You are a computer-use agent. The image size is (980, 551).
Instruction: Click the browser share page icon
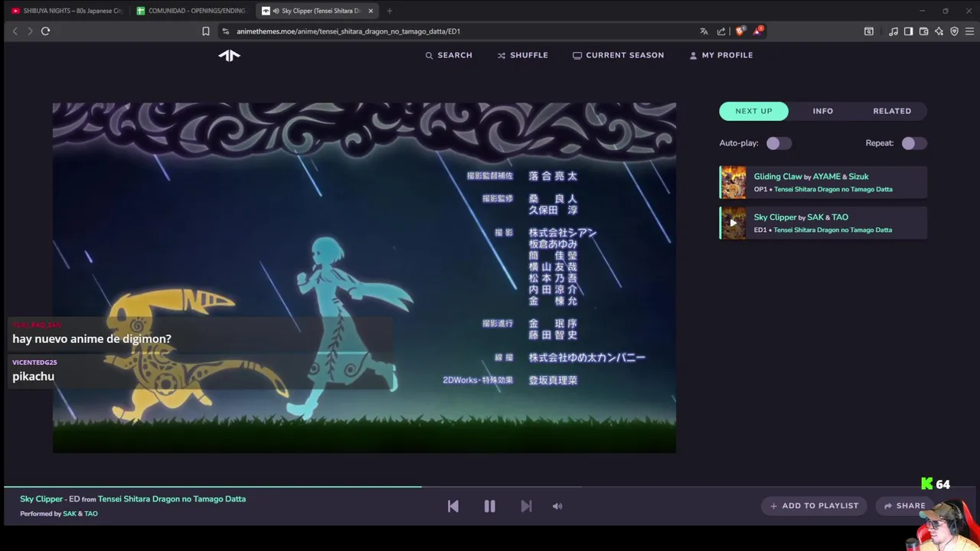[721, 31]
